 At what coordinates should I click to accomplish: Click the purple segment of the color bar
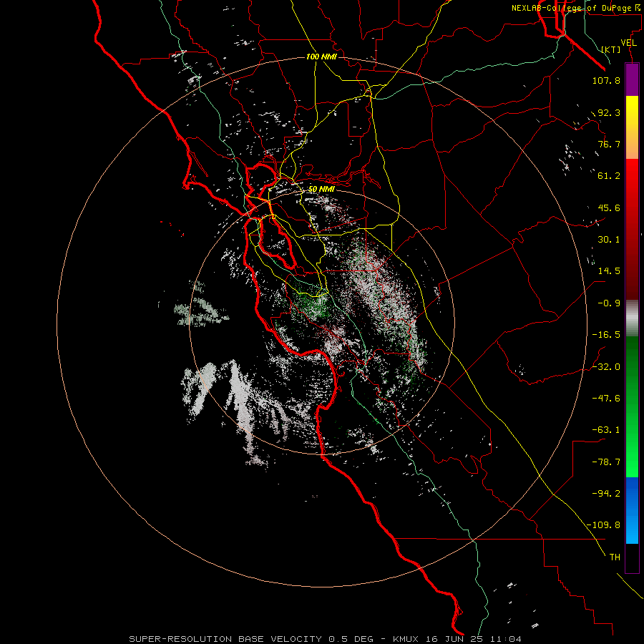(x=632, y=80)
